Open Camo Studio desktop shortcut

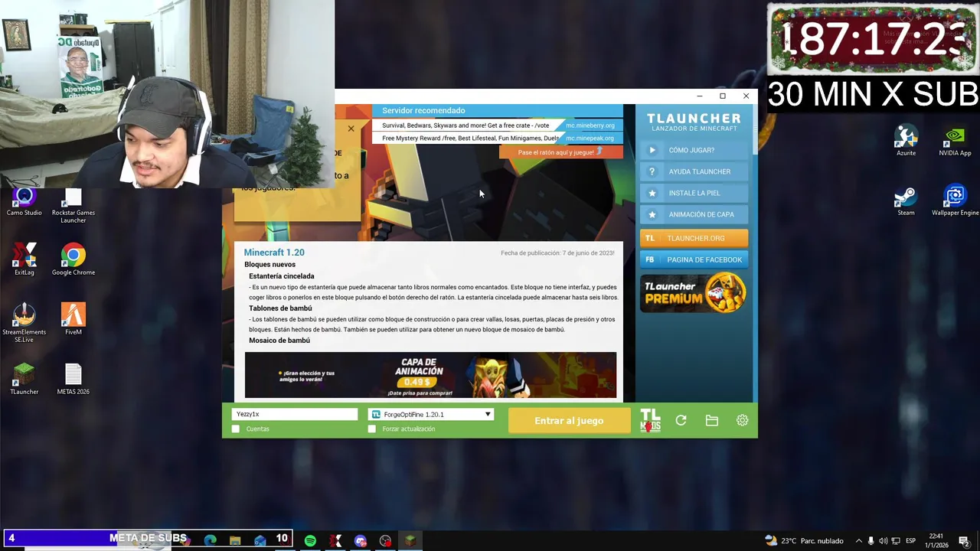coord(24,202)
